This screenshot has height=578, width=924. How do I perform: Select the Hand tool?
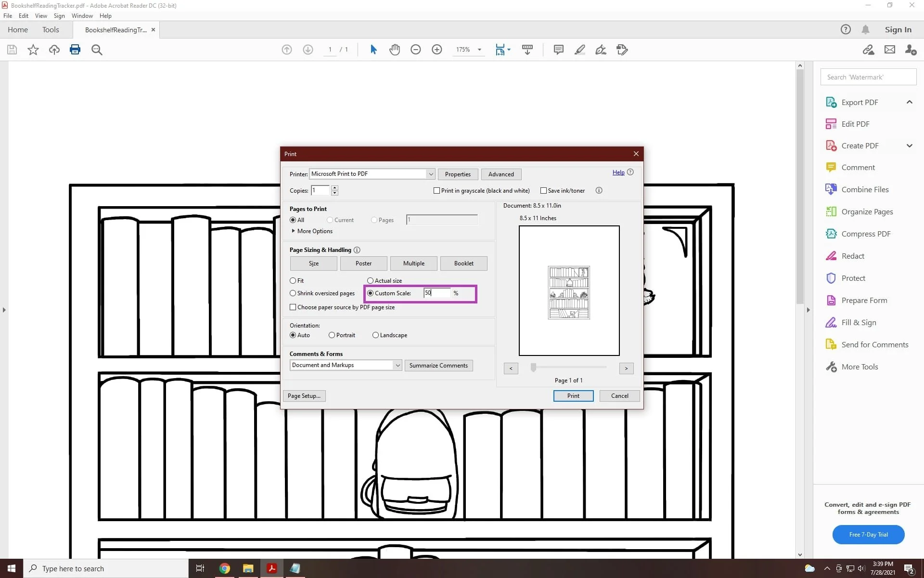(395, 50)
